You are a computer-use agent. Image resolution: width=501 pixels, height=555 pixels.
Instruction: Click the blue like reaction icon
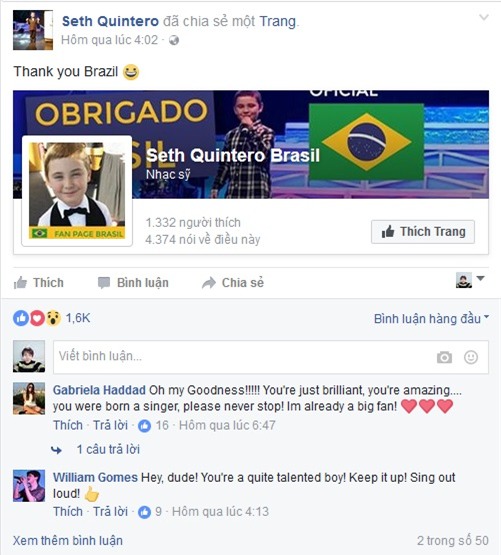point(21,318)
